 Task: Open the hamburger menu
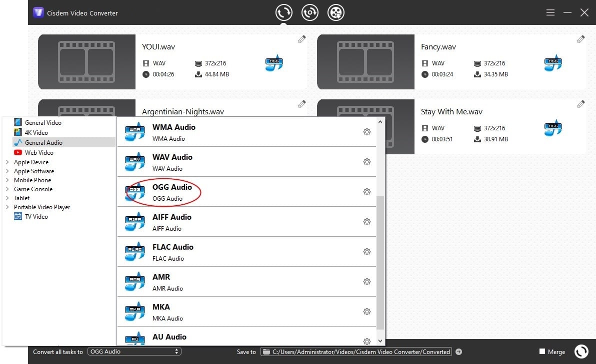click(550, 12)
